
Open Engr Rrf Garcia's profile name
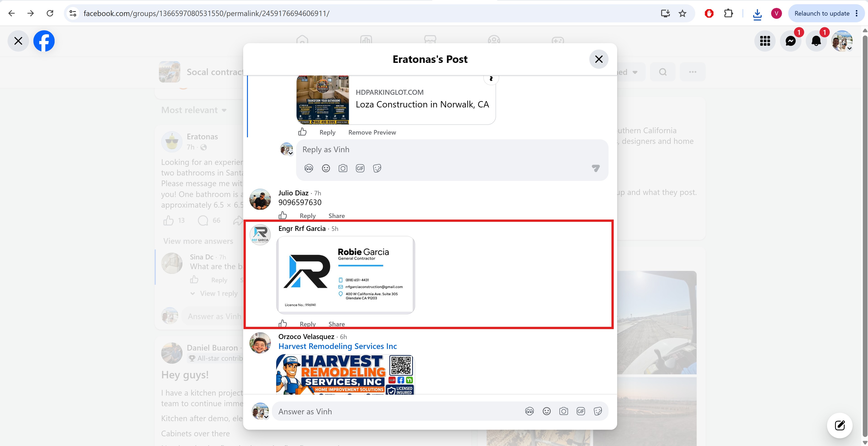302,229
